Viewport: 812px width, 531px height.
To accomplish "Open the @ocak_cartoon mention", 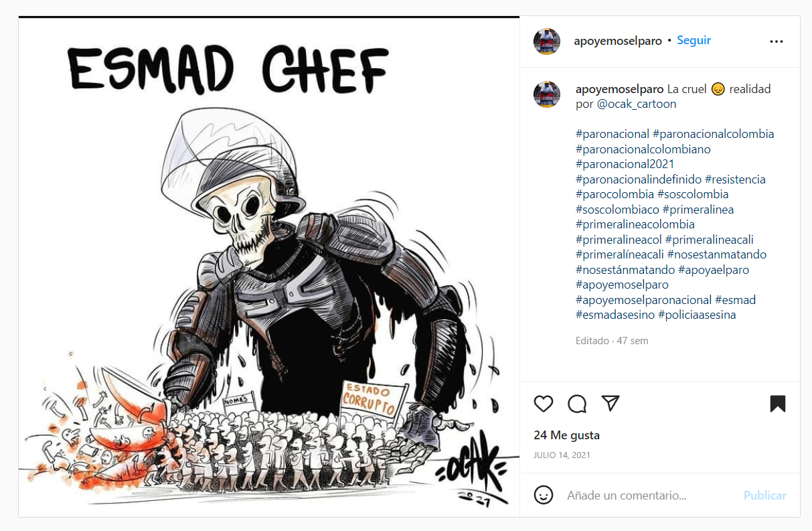I will (637, 104).
